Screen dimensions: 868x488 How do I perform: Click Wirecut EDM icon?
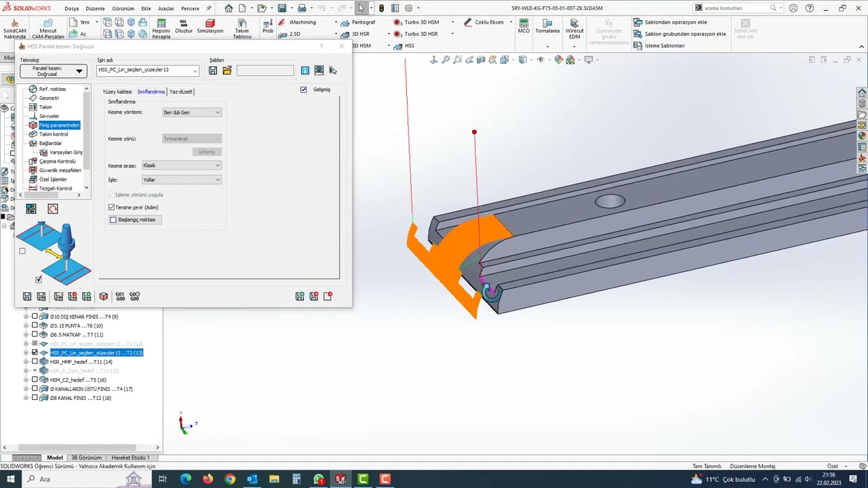point(574,22)
